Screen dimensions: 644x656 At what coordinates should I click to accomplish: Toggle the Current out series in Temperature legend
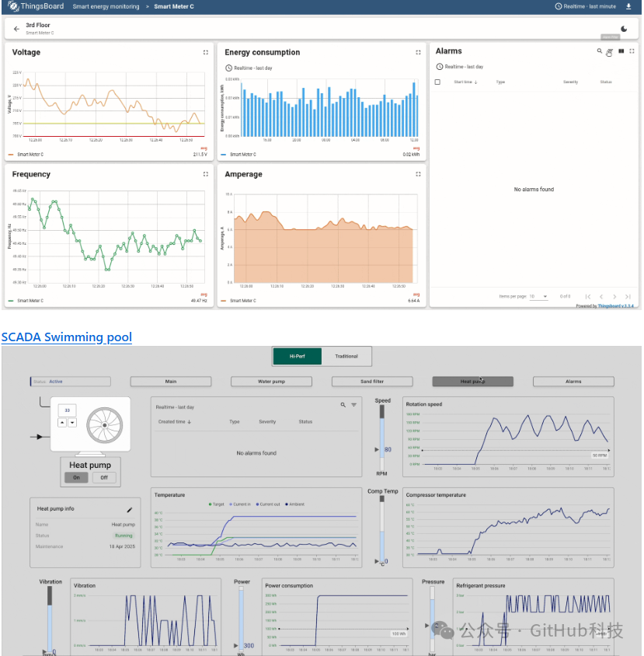[268, 504]
